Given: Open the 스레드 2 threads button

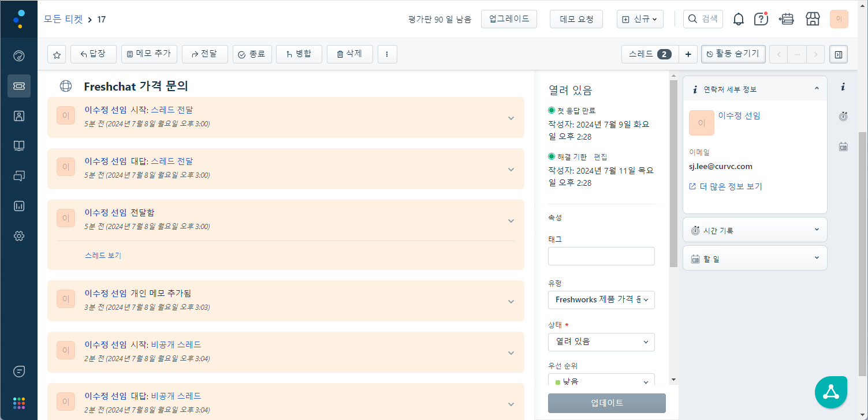Looking at the screenshot, I should 650,54.
